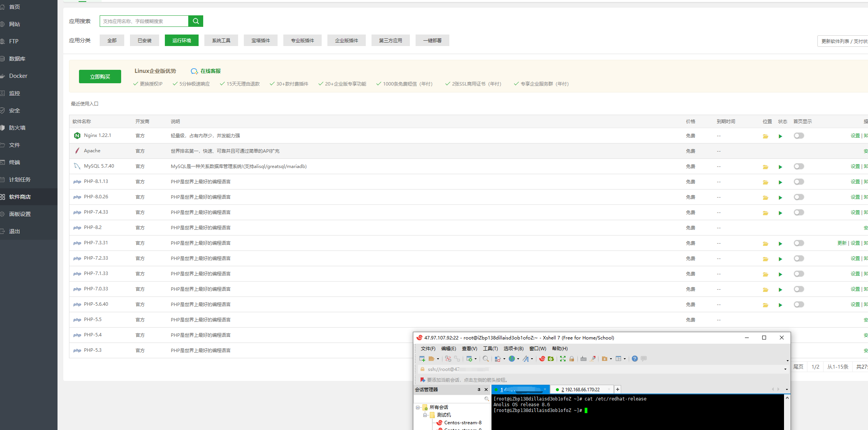Click the padlock lock-screen icon in Xshell toolbar

(x=572, y=359)
